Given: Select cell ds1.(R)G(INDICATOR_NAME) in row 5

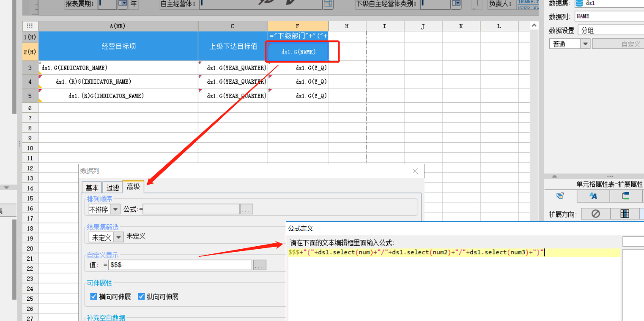Looking at the screenshot, I should [118, 96].
